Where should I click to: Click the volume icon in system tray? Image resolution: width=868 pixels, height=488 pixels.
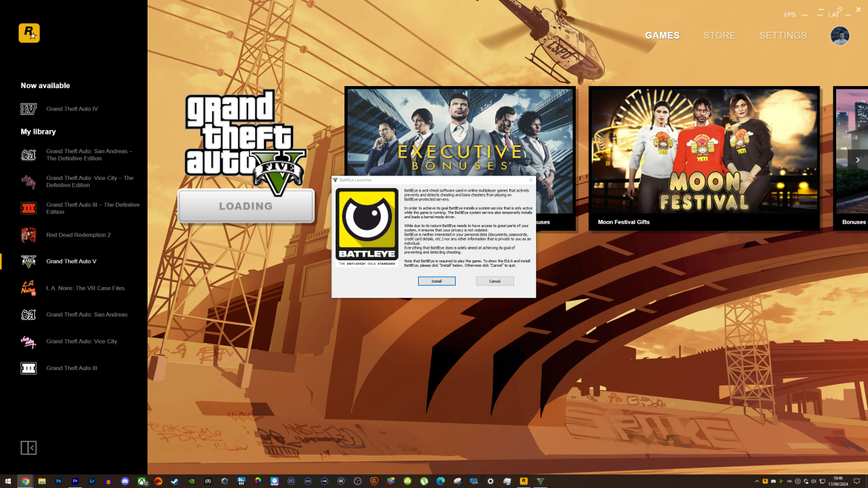tap(814, 481)
